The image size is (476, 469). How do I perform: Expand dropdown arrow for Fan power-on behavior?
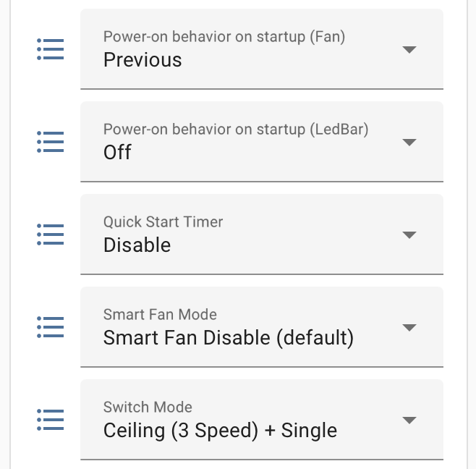coord(409,50)
